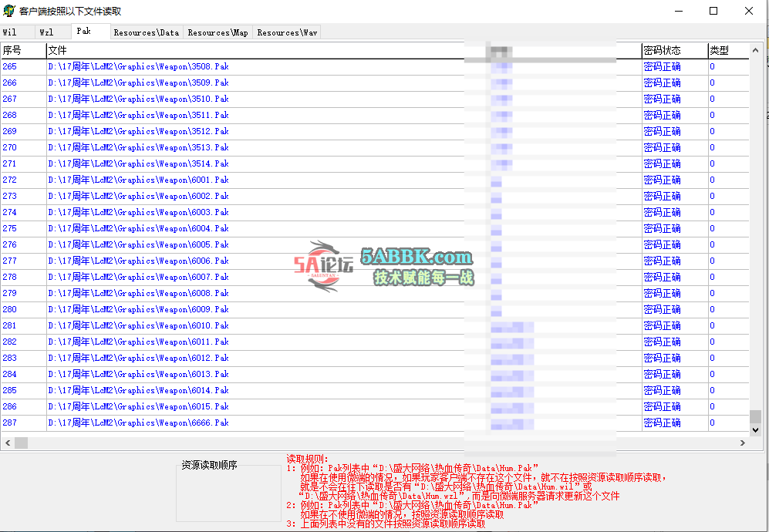
Task: Click the list's scroll up arrow
Action: click(x=755, y=50)
